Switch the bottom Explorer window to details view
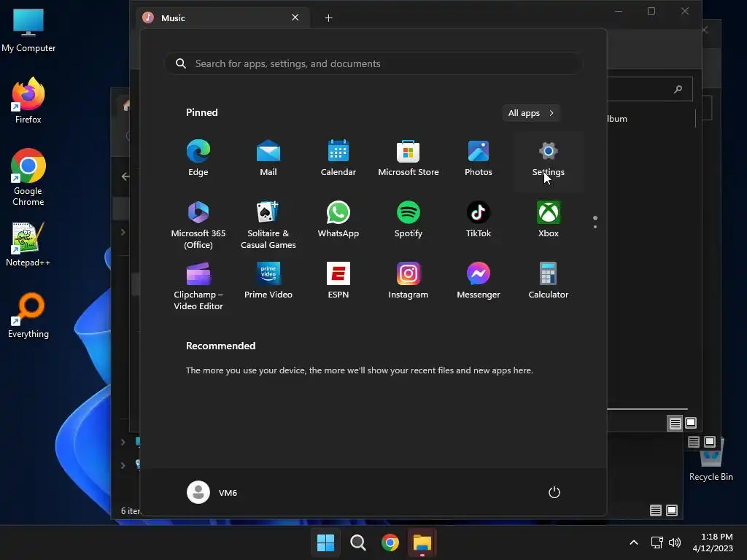The image size is (747, 560). tap(656, 510)
